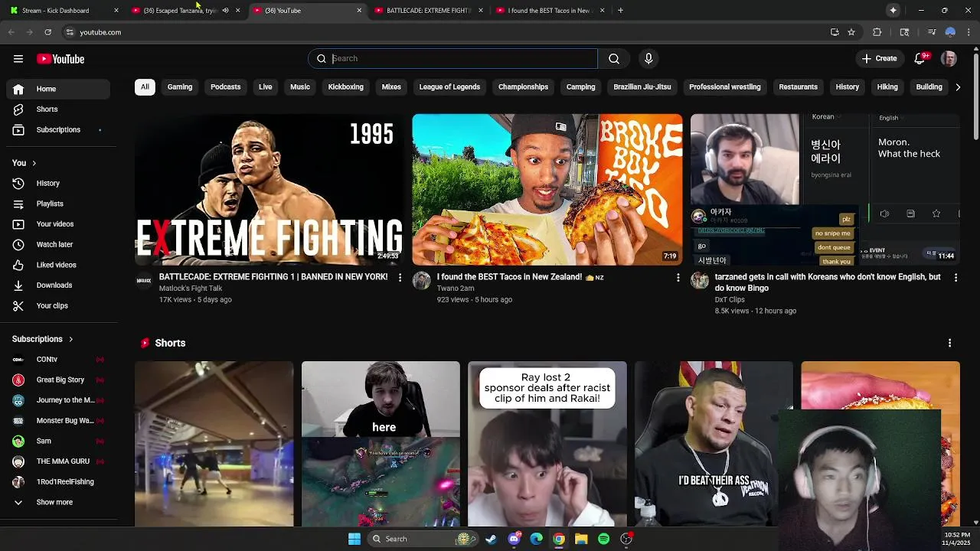Open DxT Clips channel link
The image size is (980, 551).
(x=730, y=300)
